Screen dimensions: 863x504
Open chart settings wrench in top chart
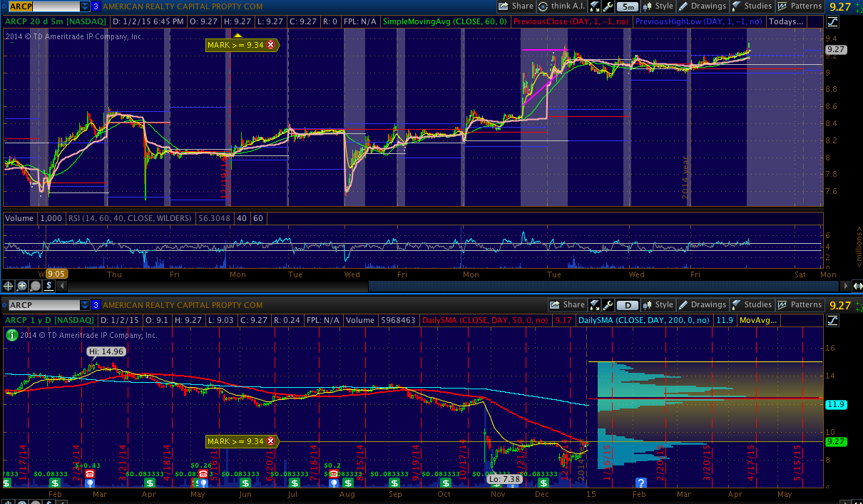tap(608, 6)
